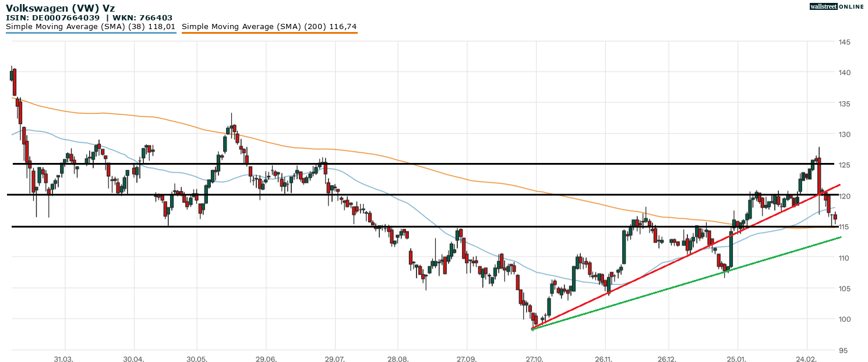Viewport: 868px width, 362px height.
Task: Click the 120 price axis label
Action: [844, 196]
